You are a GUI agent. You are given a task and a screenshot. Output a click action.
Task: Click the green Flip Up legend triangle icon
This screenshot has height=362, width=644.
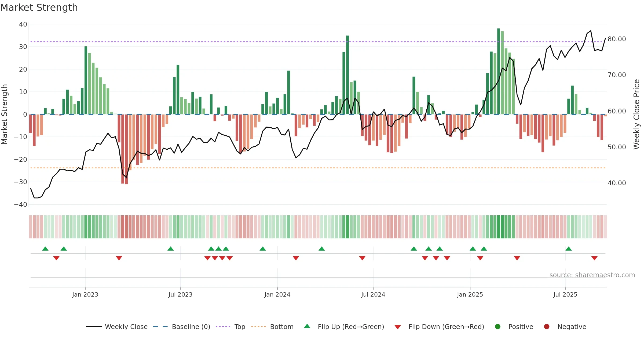point(307,326)
